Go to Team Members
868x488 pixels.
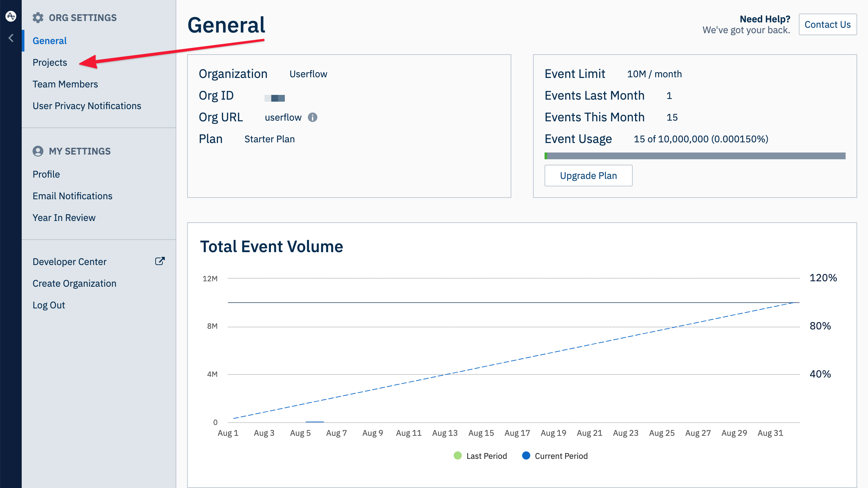(65, 84)
